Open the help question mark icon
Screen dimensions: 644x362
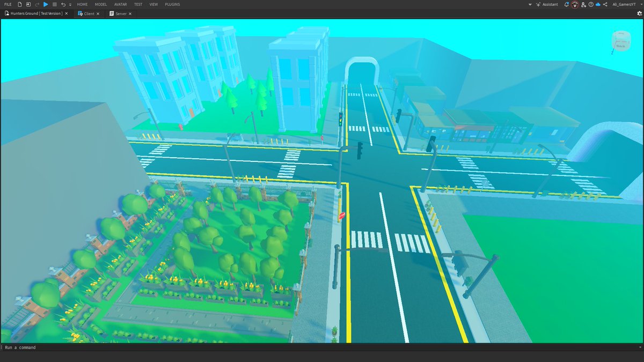591,4
